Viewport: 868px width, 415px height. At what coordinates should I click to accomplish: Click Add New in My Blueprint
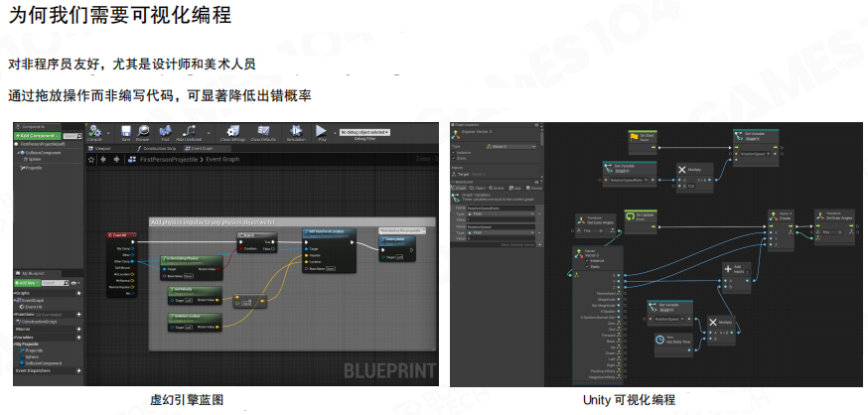point(25,283)
